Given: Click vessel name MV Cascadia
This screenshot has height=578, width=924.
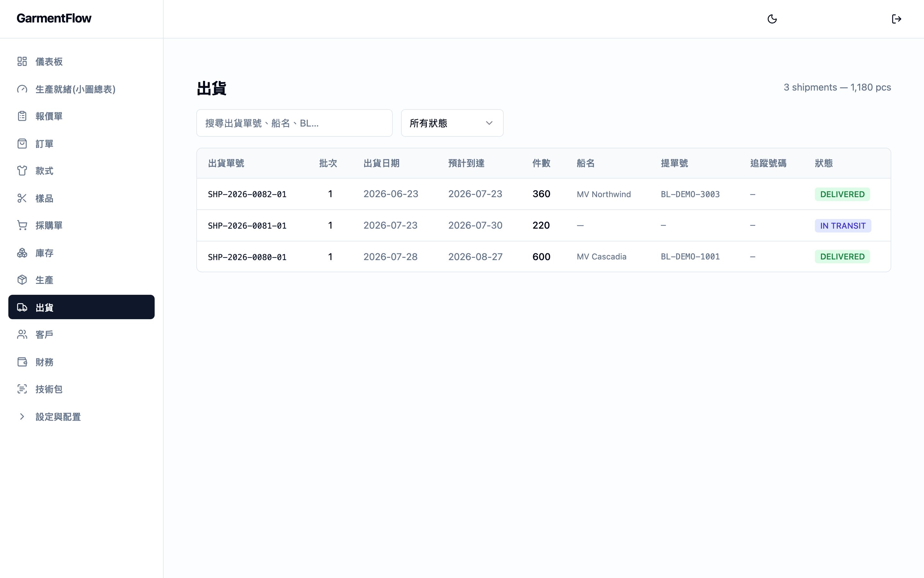Looking at the screenshot, I should click(601, 257).
